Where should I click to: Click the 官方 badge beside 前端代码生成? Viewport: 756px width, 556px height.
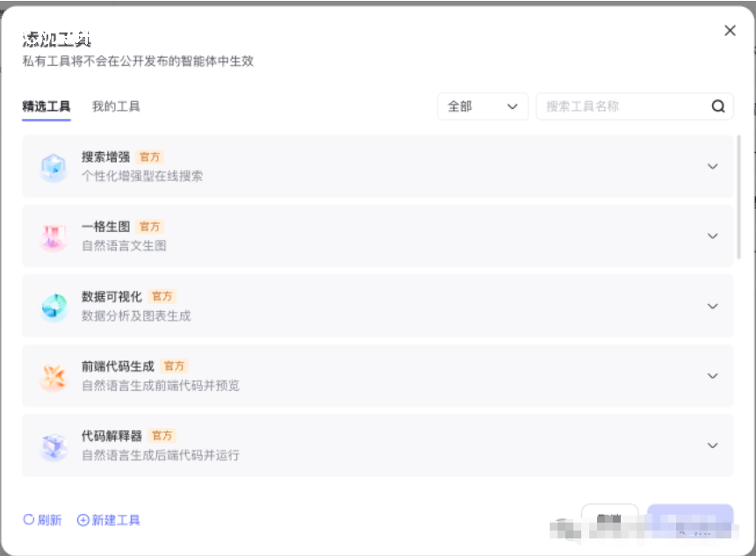click(174, 366)
